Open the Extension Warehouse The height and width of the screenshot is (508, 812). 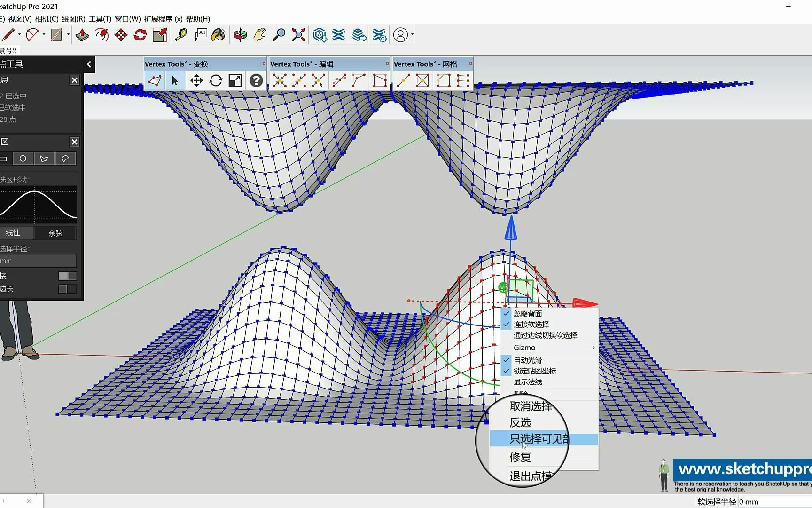click(339, 35)
